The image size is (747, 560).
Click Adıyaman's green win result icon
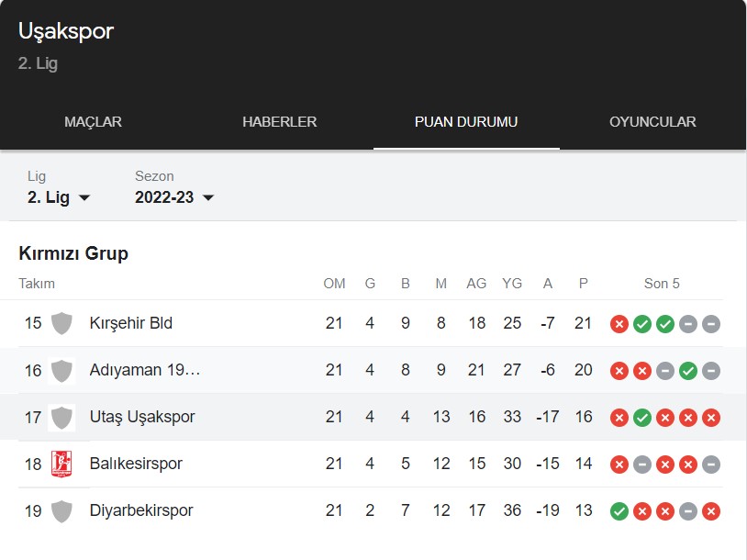687,371
